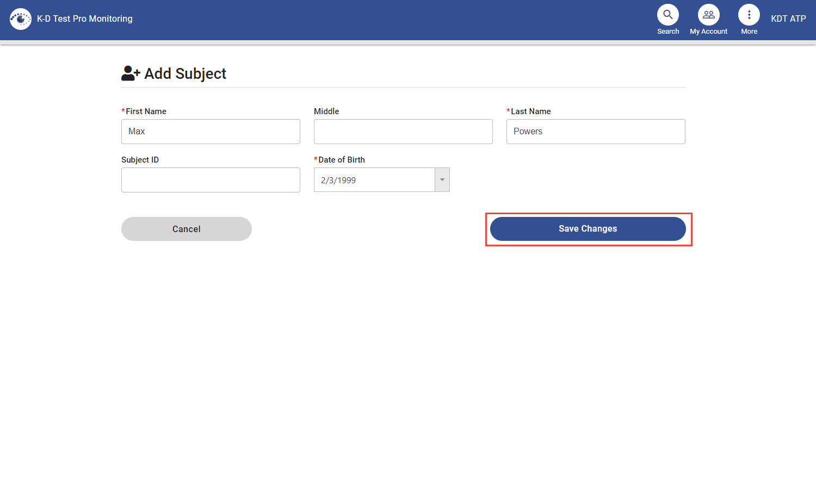
Task: Click the K-D Test Pro eye logo
Action: pos(21,18)
